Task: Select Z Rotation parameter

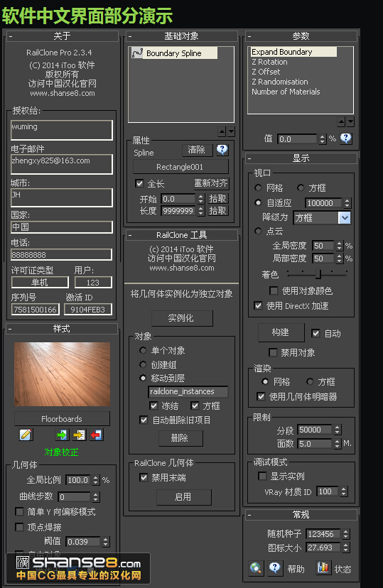Action: (270, 62)
